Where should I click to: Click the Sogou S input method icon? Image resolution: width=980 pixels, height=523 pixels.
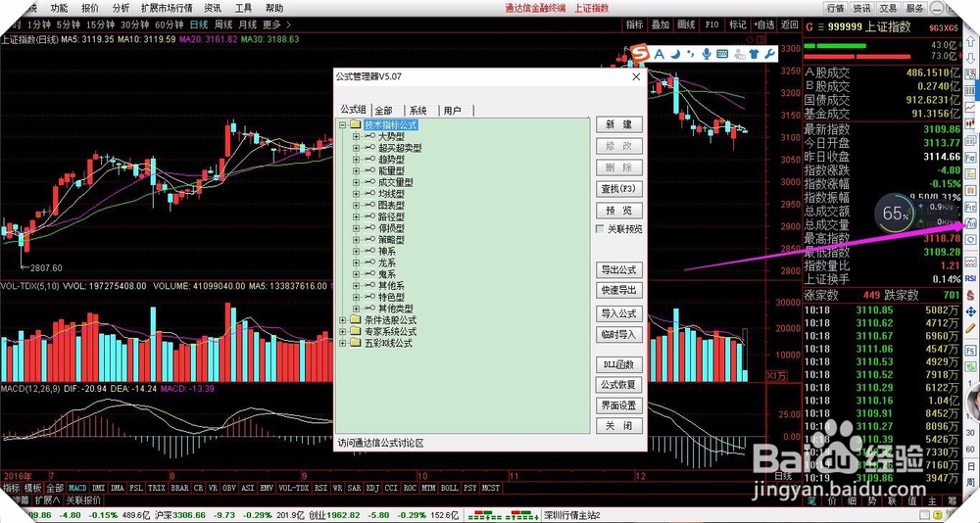(639, 54)
